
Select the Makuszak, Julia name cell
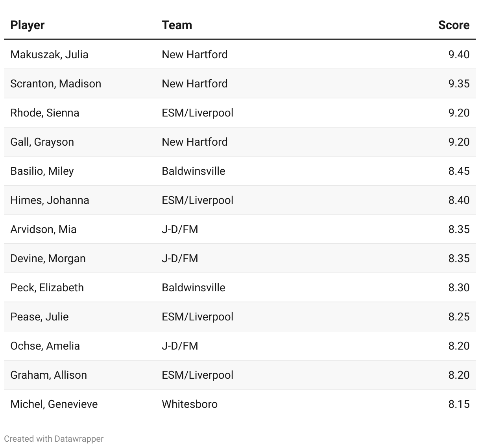[49, 54]
